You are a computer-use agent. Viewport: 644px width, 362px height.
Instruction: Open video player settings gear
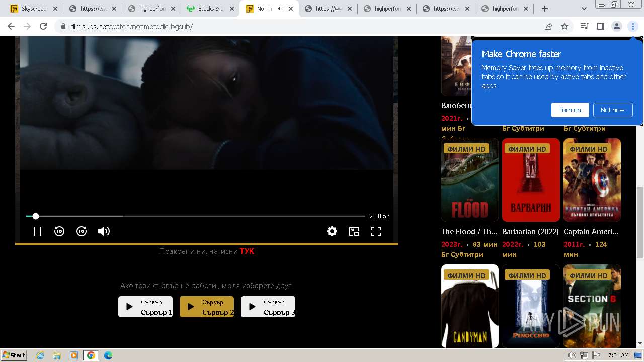coord(332,231)
